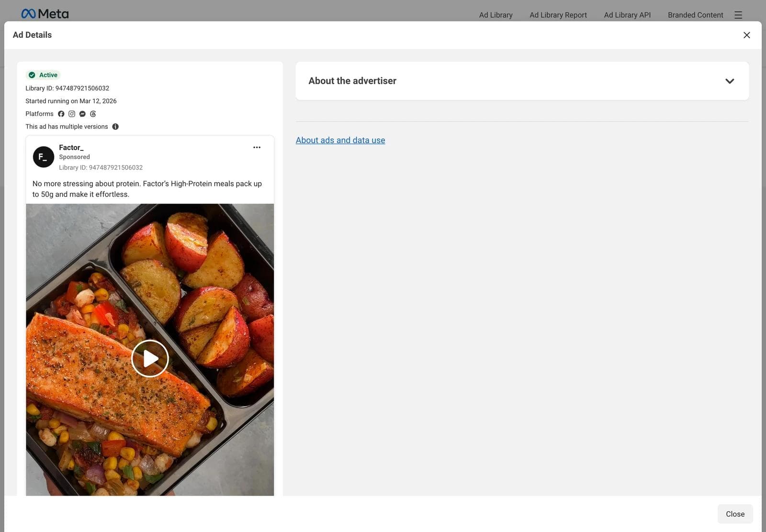The height and width of the screenshot is (532, 766).
Task: Click the Ad Details title
Action: click(x=32, y=35)
